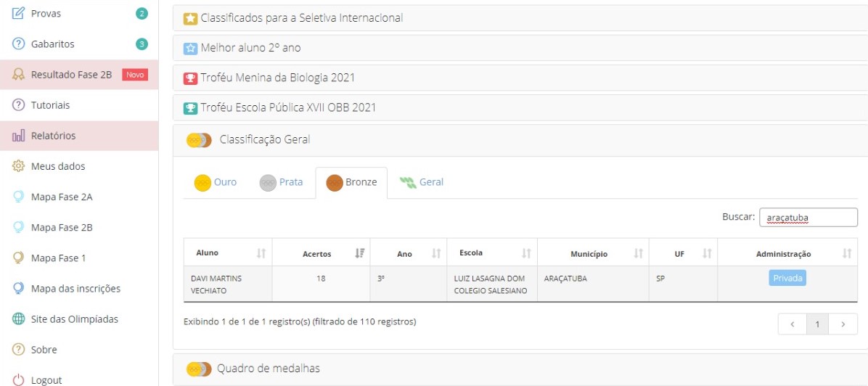Toggle sort order on Aluno column
This screenshot has height=386, width=868.
point(261,253)
